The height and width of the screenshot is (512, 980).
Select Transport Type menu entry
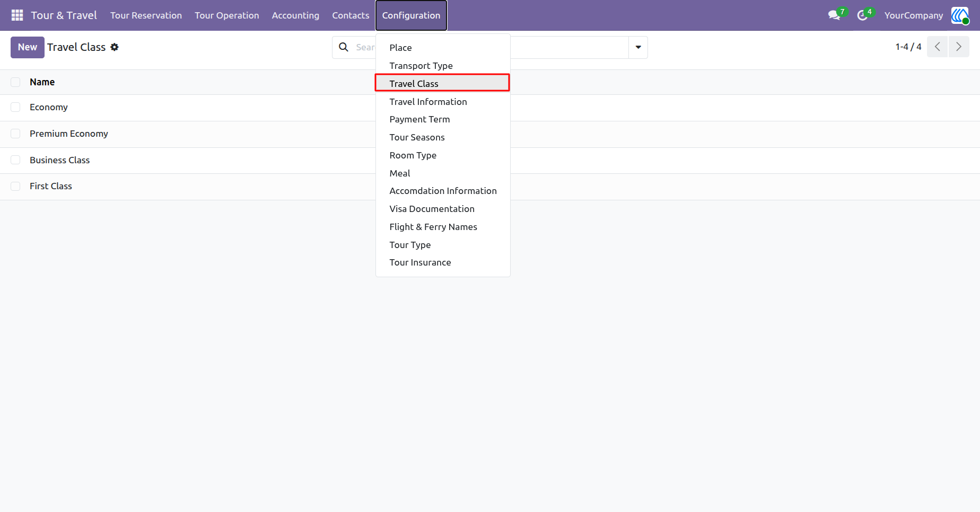(443, 66)
